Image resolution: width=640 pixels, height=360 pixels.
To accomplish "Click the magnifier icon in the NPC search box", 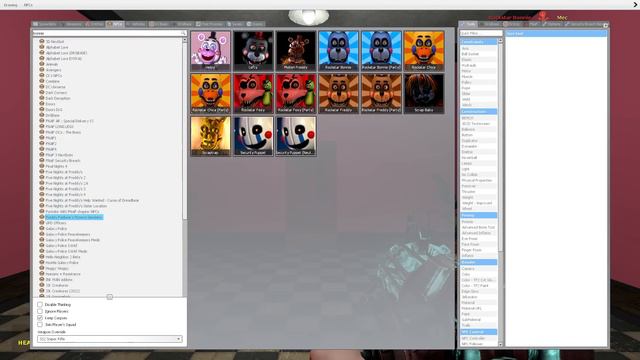I will pyautogui.click(x=183, y=33).
